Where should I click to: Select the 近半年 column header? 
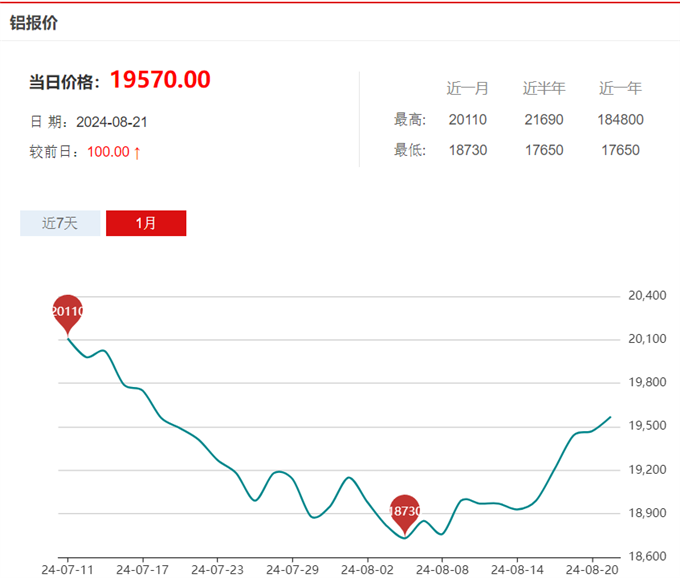[543, 89]
